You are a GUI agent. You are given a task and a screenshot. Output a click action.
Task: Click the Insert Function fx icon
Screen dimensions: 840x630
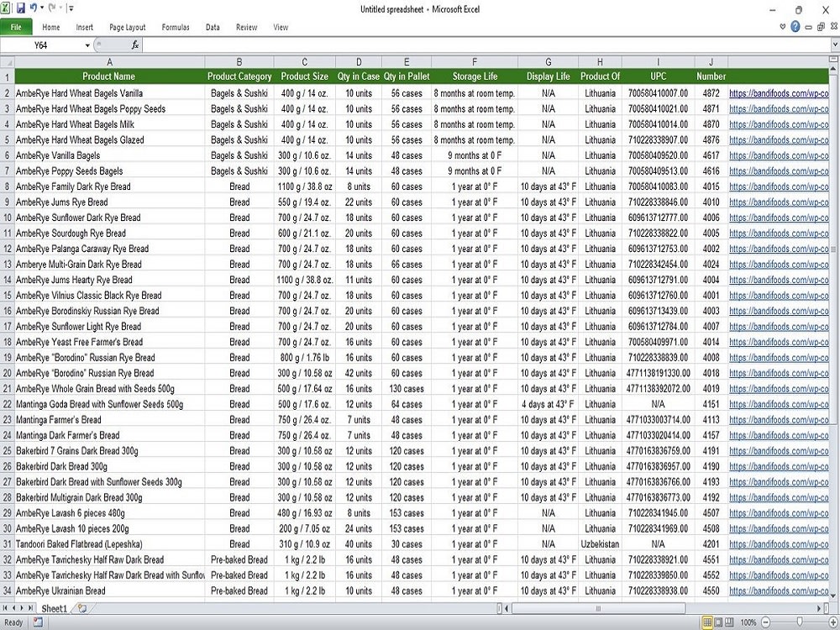coord(135,45)
